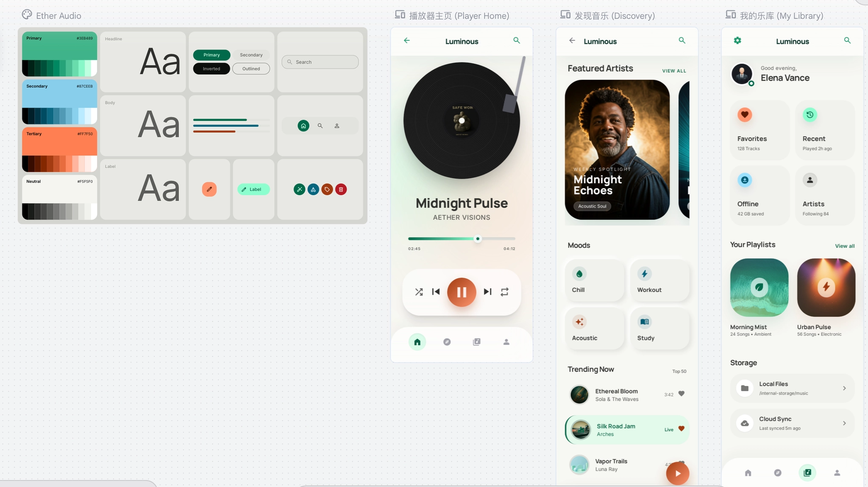This screenshot has height=487, width=868.
Task: Click the search icon in Player Home header
Action: pos(516,41)
